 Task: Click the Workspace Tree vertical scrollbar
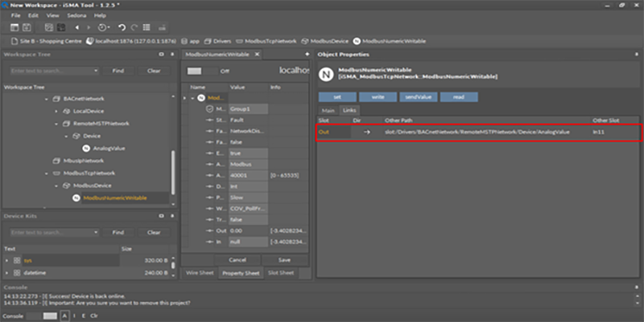[x=173, y=172]
